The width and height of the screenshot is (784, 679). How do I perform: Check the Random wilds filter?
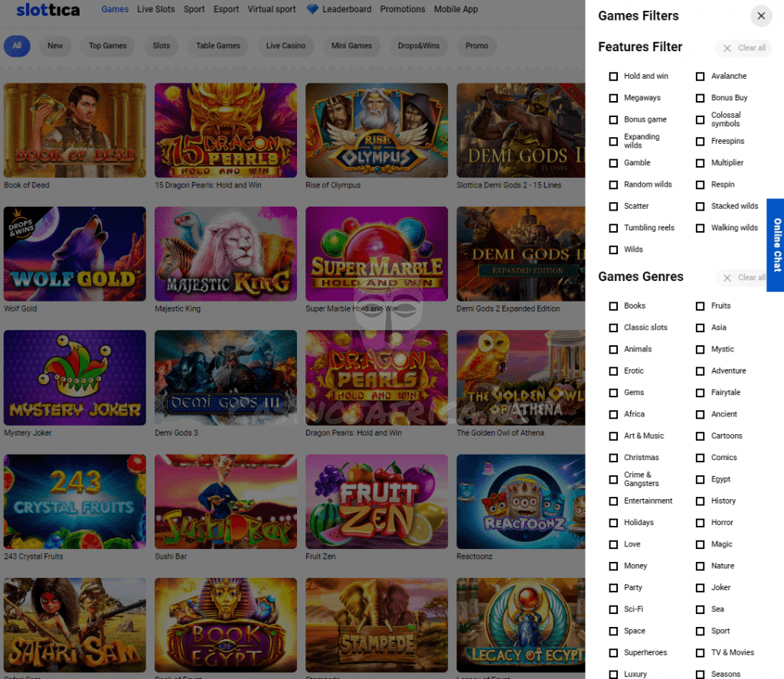(613, 185)
